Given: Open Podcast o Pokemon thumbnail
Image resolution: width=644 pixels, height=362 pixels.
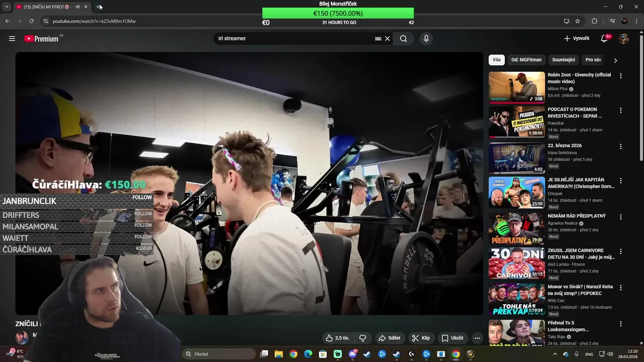Looking at the screenshot, I should tap(517, 121).
